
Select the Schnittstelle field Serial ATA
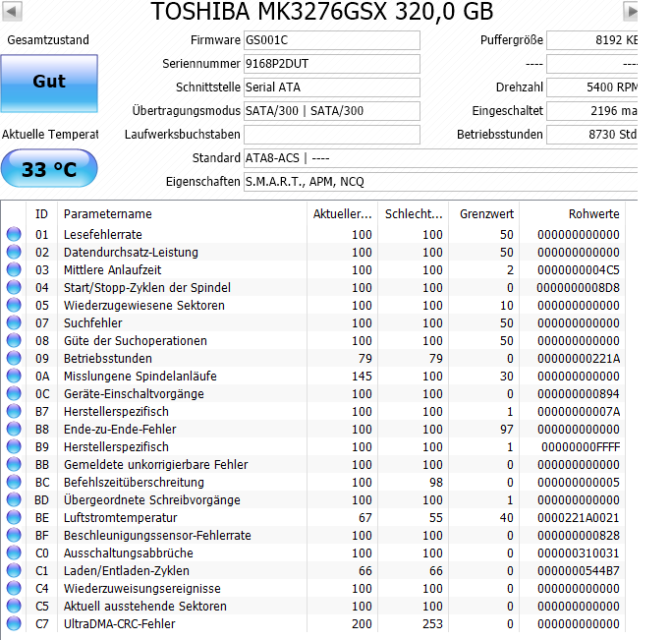(x=332, y=87)
